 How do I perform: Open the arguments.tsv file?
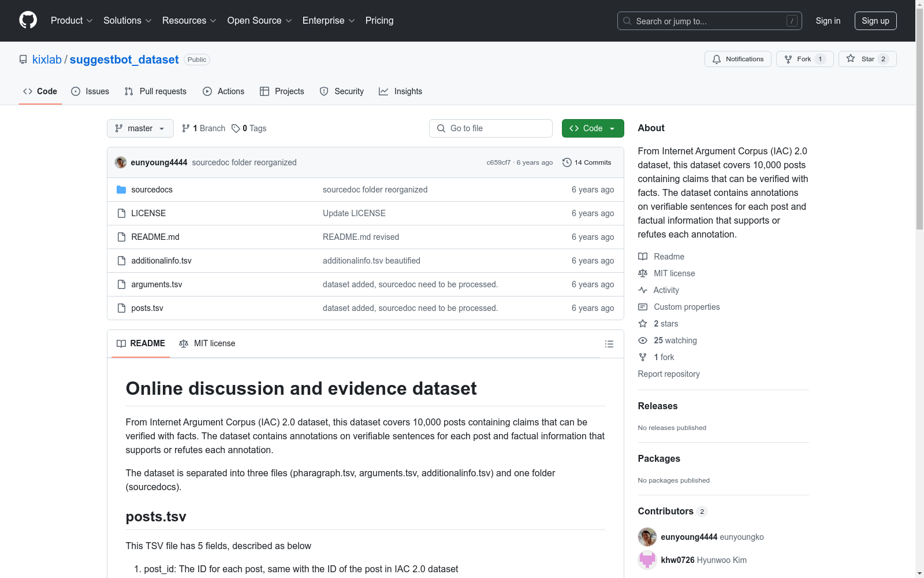point(157,284)
